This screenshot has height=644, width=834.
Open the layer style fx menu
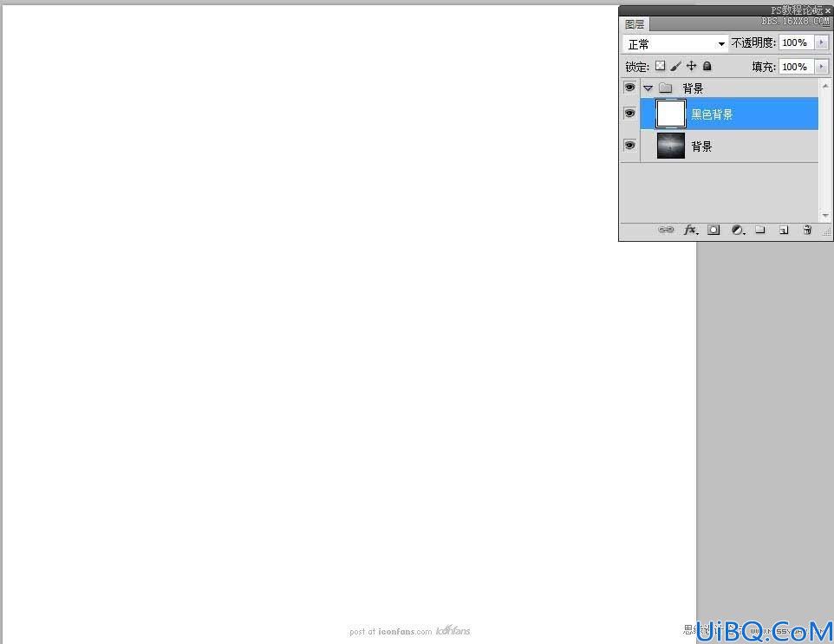click(690, 230)
